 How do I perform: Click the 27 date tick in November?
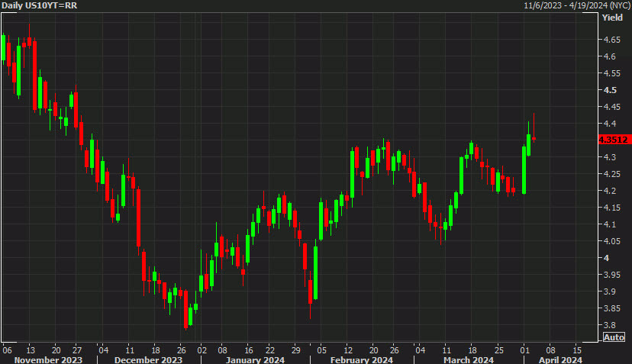pyautogui.click(x=77, y=350)
